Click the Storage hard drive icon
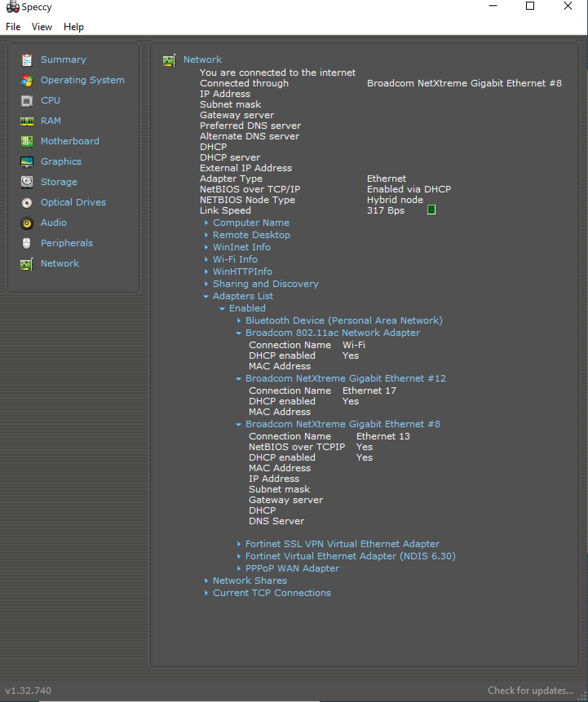The height and width of the screenshot is (702, 588). (27, 182)
